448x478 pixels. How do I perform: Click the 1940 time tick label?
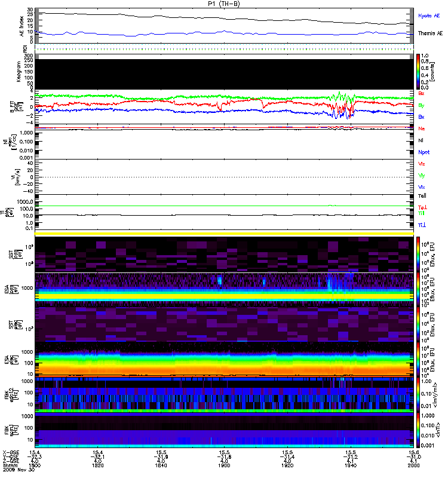pos(351,465)
